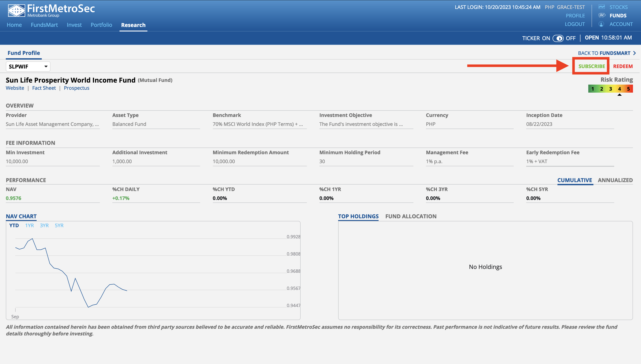Click the Back to FundsMart chevron arrow
Screen dimensions: 641x364
(635, 53)
